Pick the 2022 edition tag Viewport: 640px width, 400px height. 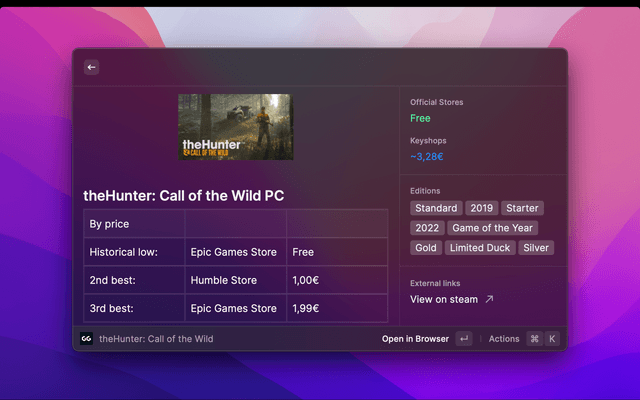point(427,228)
